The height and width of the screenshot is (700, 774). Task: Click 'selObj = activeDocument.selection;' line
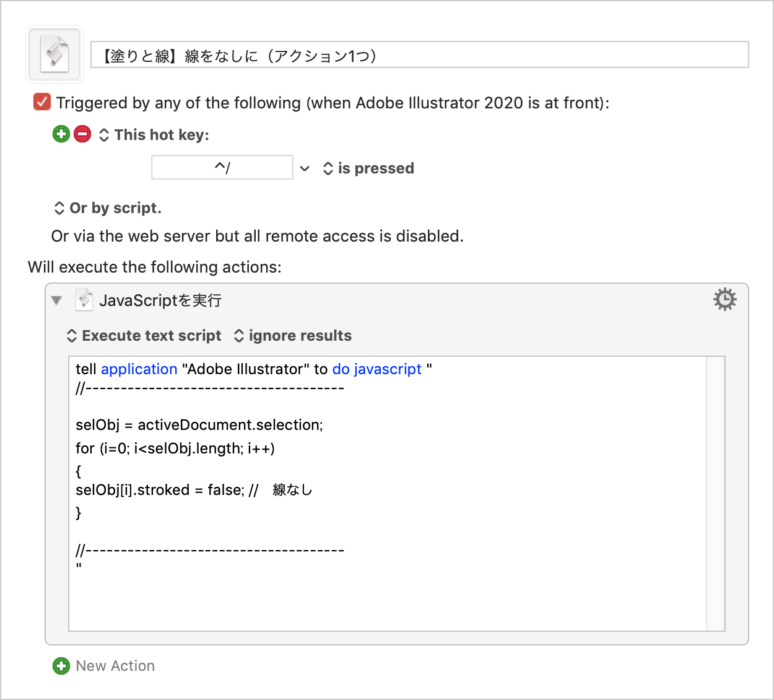click(x=199, y=425)
